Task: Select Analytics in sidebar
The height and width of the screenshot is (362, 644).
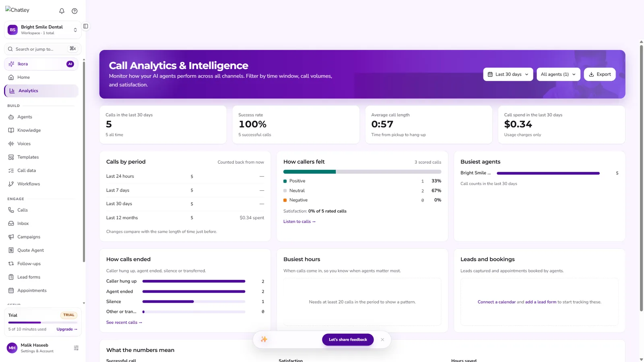Action: tap(41, 91)
